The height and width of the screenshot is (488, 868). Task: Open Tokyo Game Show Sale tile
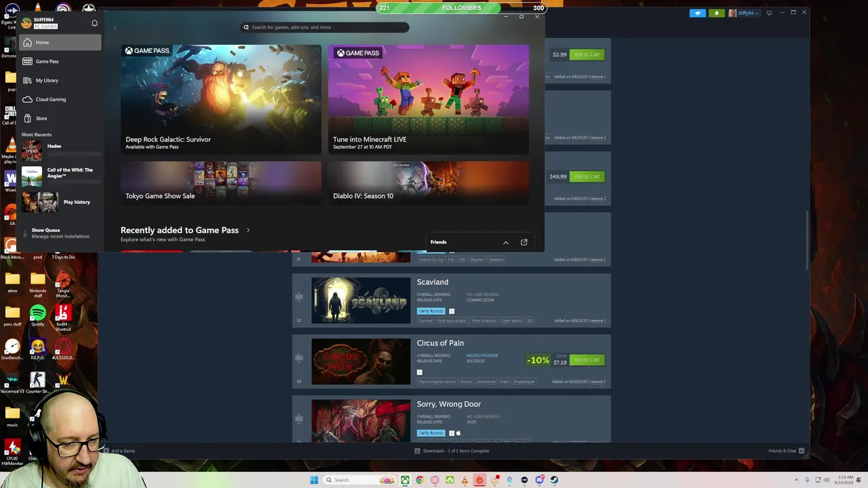coord(221,182)
